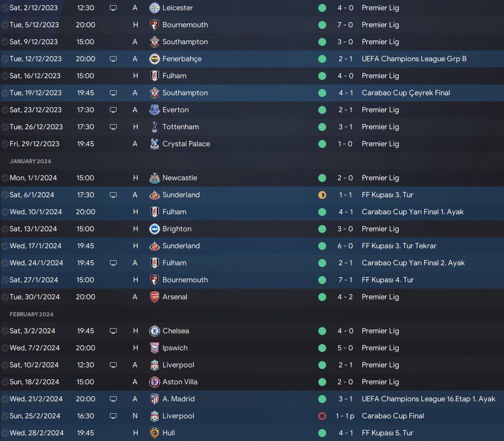The width and height of the screenshot is (504, 441).
Task: Click TV broadcast icon on Leicester match
Action: point(113,8)
